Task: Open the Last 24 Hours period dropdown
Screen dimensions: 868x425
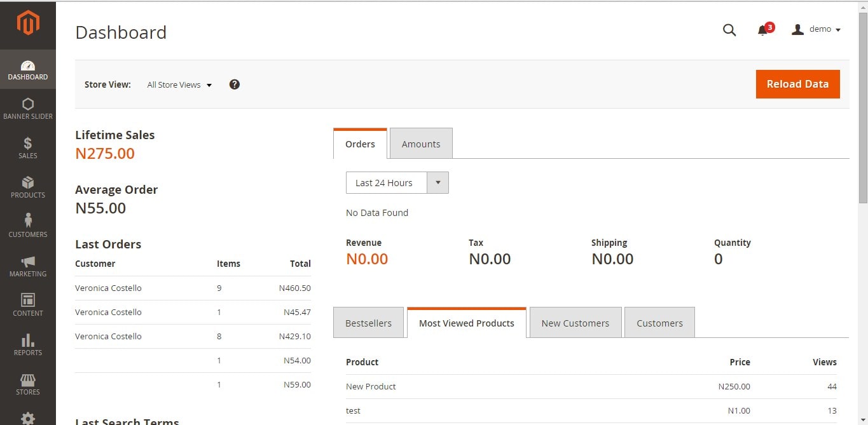Action: [x=397, y=183]
